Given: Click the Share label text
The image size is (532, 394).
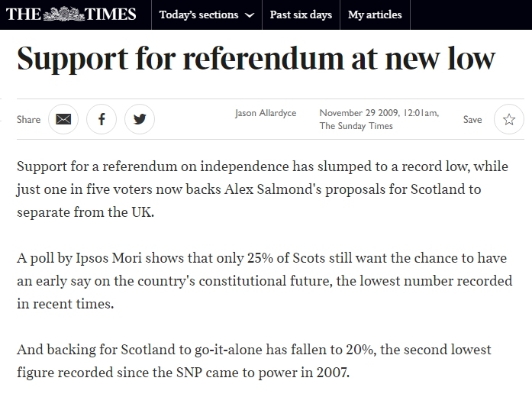Looking at the screenshot, I should click(x=29, y=119).
